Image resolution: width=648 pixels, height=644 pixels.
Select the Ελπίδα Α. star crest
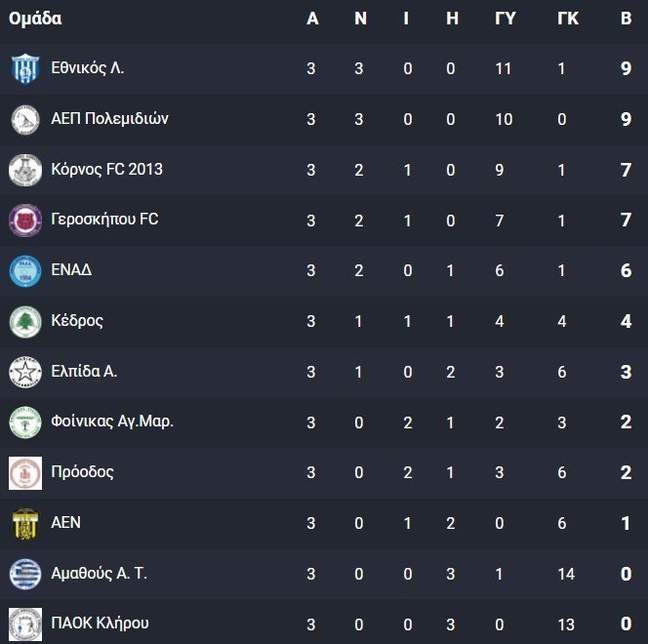coord(25,372)
